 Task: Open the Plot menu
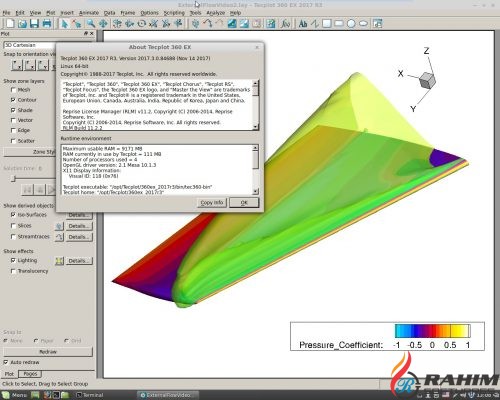pyautogui.click(x=51, y=13)
